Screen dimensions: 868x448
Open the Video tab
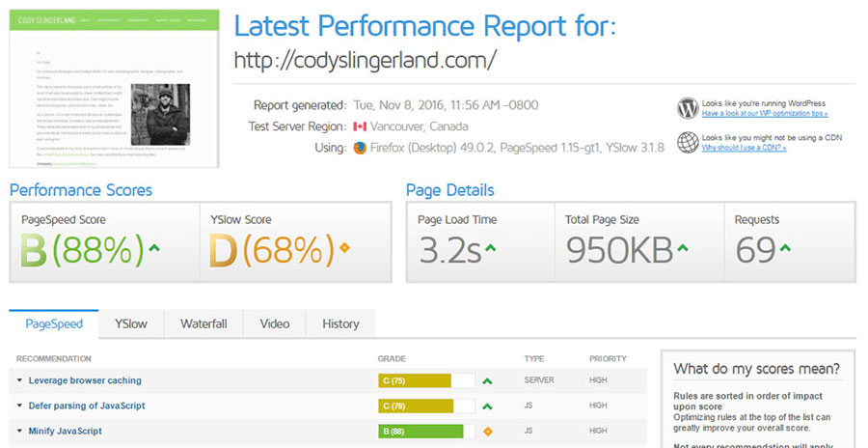[x=275, y=323]
